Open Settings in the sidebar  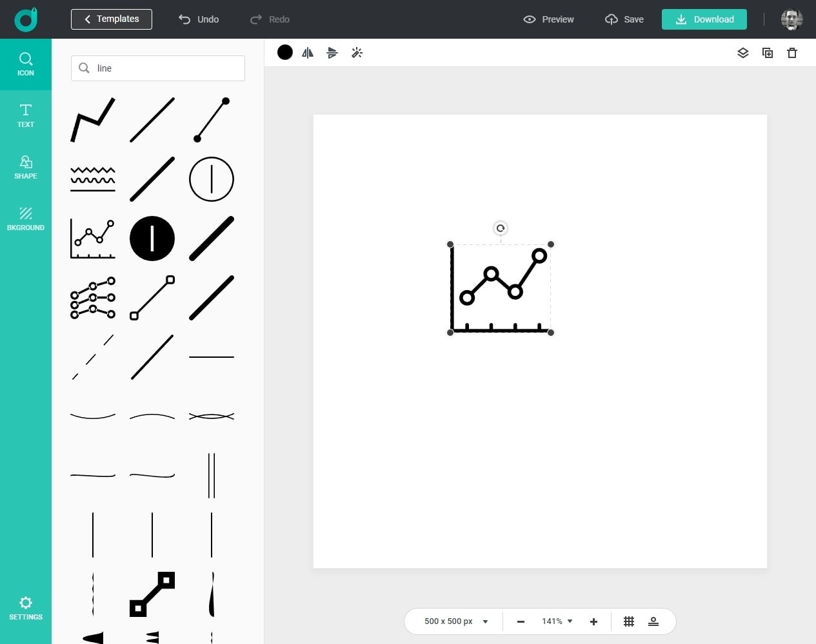tap(26, 608)
